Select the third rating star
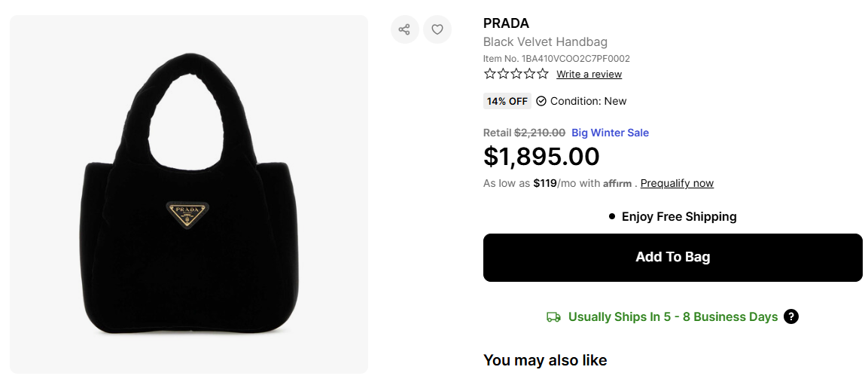 pos(516,74)
